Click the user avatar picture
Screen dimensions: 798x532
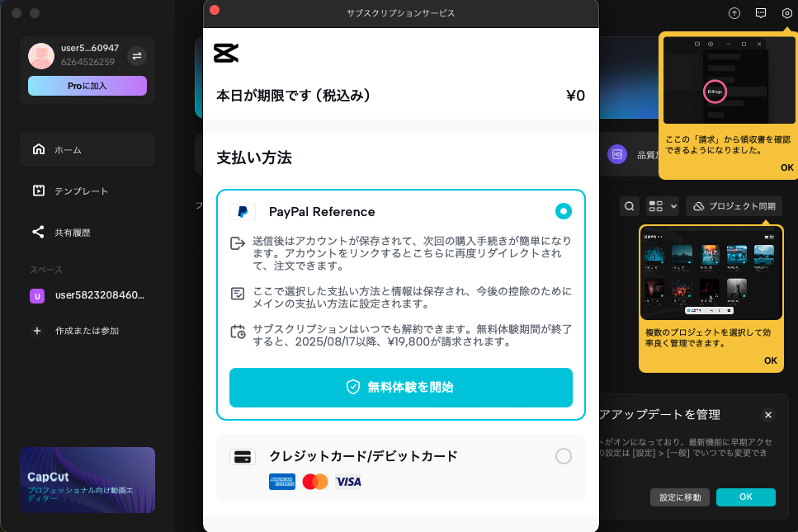(x=41, y=56)
